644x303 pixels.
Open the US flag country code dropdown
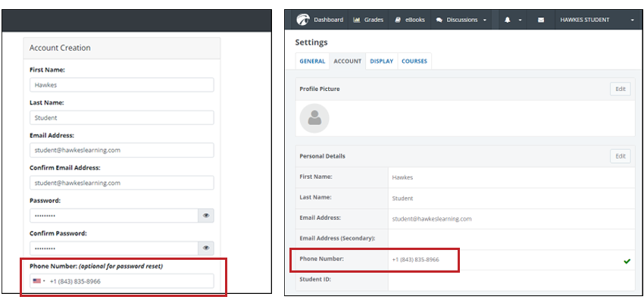(39, 282)
